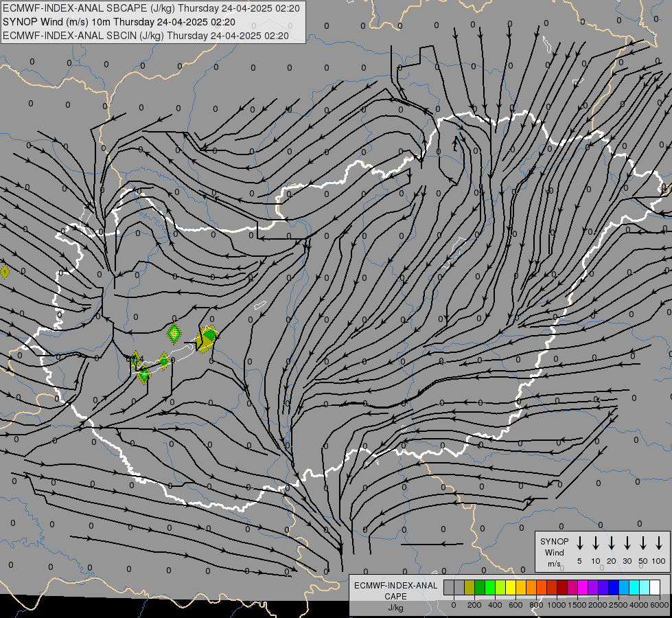Select the yellow-green swatch above 400
Viewport: 672px width, 618px height.
coord(500,587)
